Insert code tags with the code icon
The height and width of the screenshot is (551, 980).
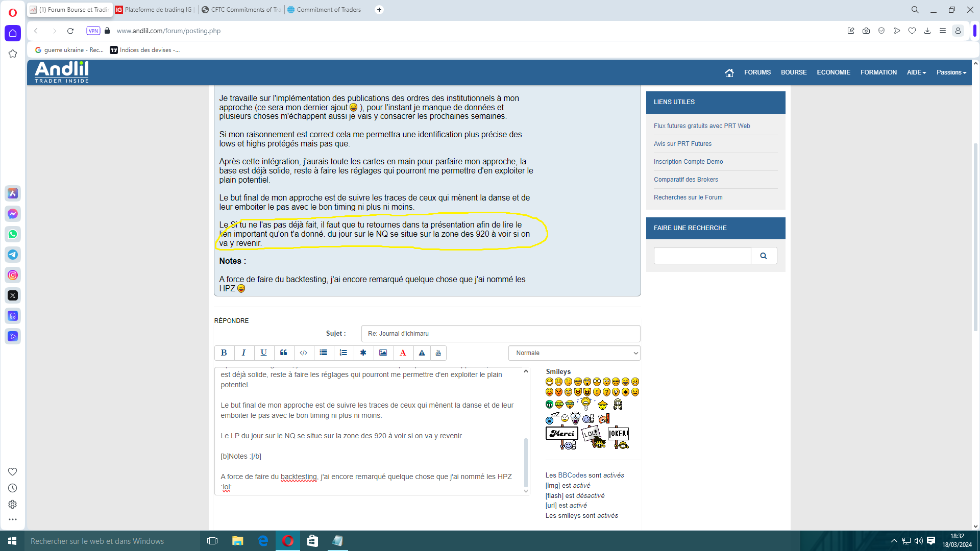303,353
